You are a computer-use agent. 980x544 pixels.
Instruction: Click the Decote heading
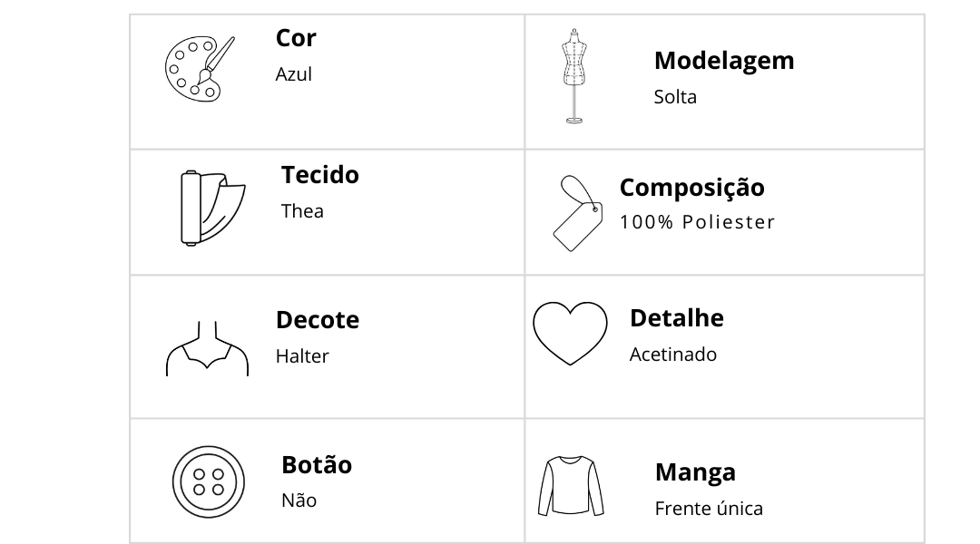pyautogui.click(x=318, y=320)
